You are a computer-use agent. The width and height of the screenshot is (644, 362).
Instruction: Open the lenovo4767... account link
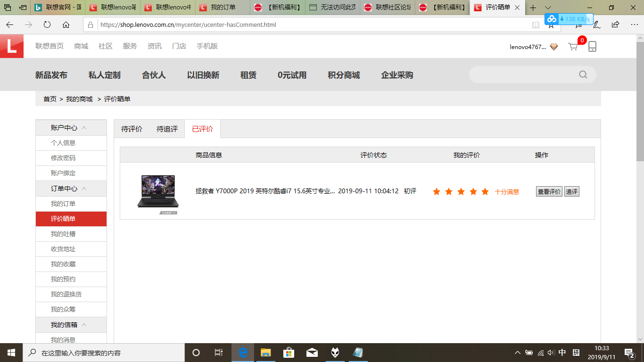pos(528,47)
